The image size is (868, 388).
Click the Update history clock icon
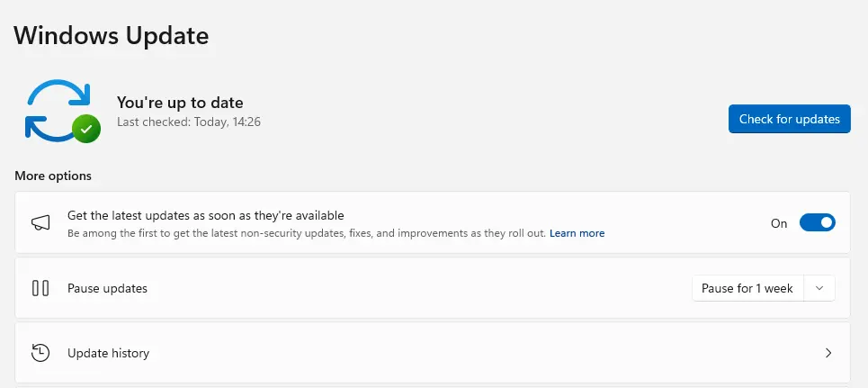click(40, 353)
